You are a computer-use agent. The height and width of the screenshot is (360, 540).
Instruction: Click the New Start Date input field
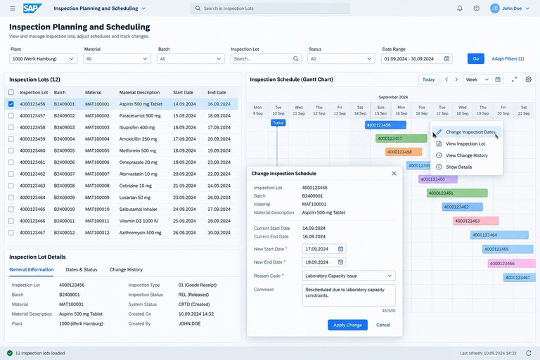(324, 249)
